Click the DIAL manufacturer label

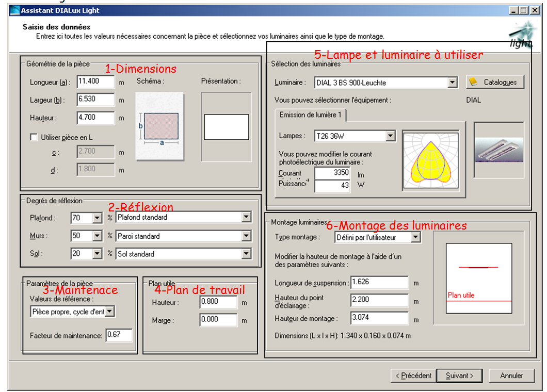(473, 100)
